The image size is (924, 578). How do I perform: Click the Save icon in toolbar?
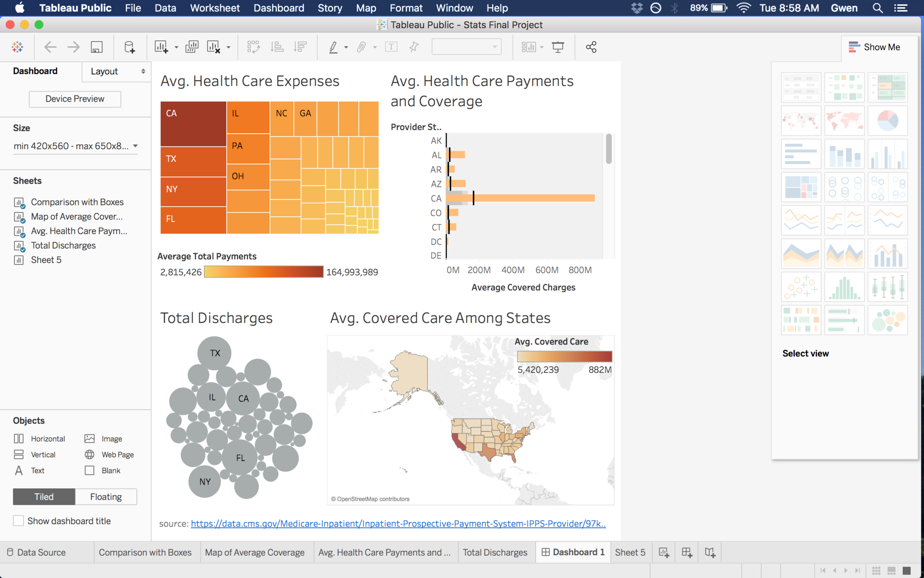click(97, 47)
